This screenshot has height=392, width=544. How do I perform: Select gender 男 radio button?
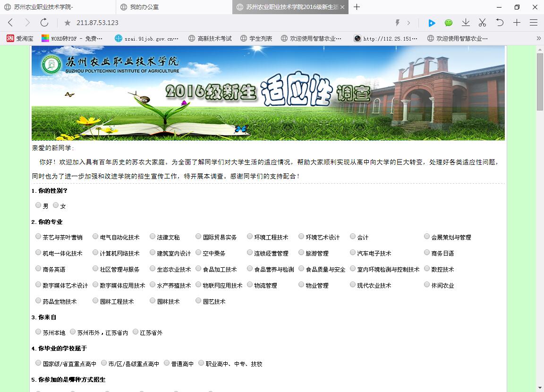pos(38,205)
